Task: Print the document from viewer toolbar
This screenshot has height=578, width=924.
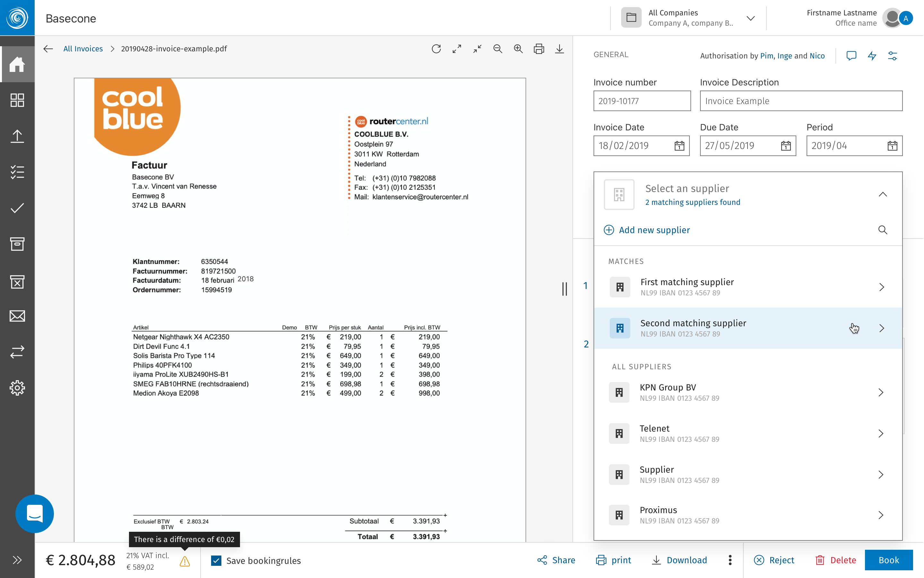Action: tap(539, 48)
